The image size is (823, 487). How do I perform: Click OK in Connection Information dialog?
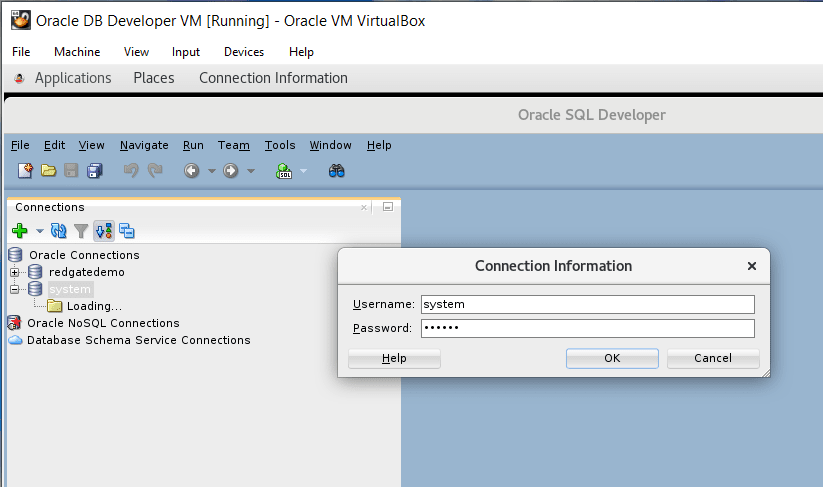coord(612,358)
